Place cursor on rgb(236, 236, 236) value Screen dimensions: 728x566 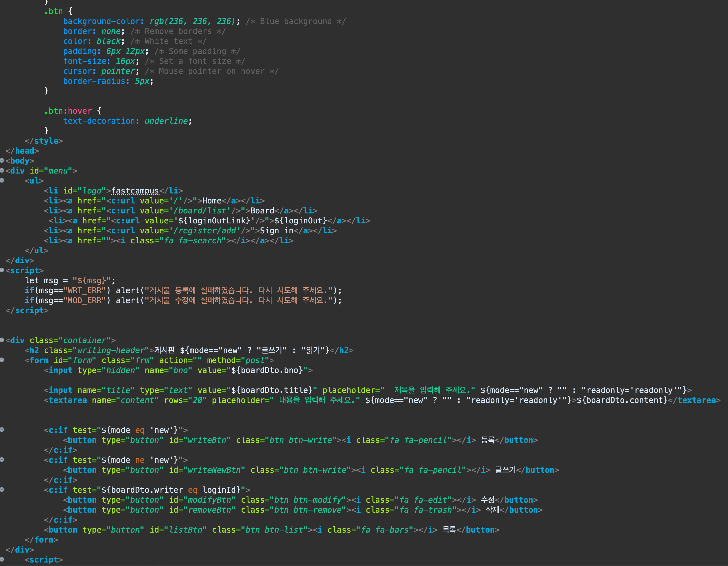tap(192, 21)
